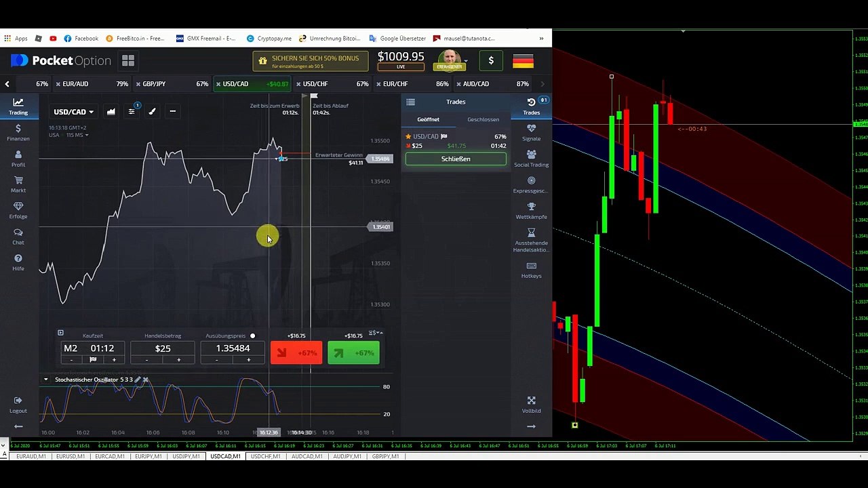Open Finanzen in the left sidebar
This screenshot has height=488, width=868.
[x=18, y=133]
